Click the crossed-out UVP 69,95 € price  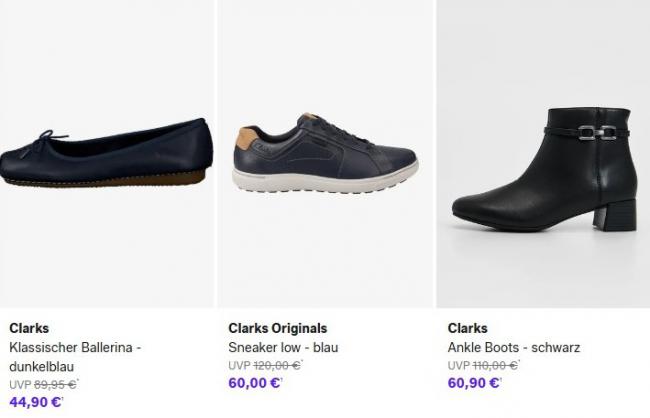coord(44,384)
